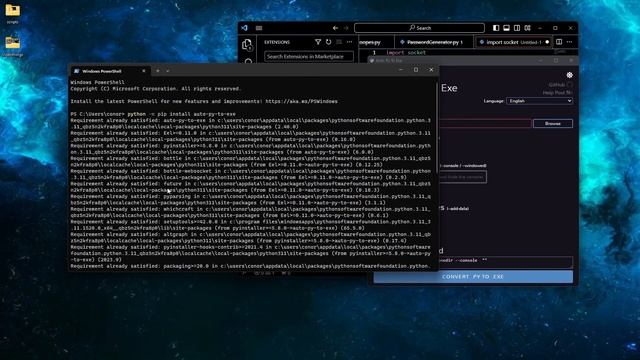Open Language dropdown in Auto Py to Exe

(x=539, y=101)
